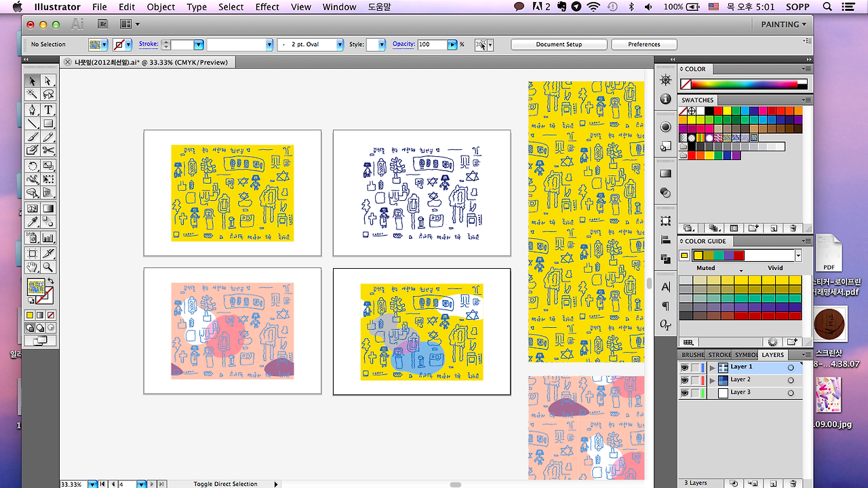Switch to the STROKE panel tab
The width and height of the screenshot is (868, 488).
(x=719, y=355)
